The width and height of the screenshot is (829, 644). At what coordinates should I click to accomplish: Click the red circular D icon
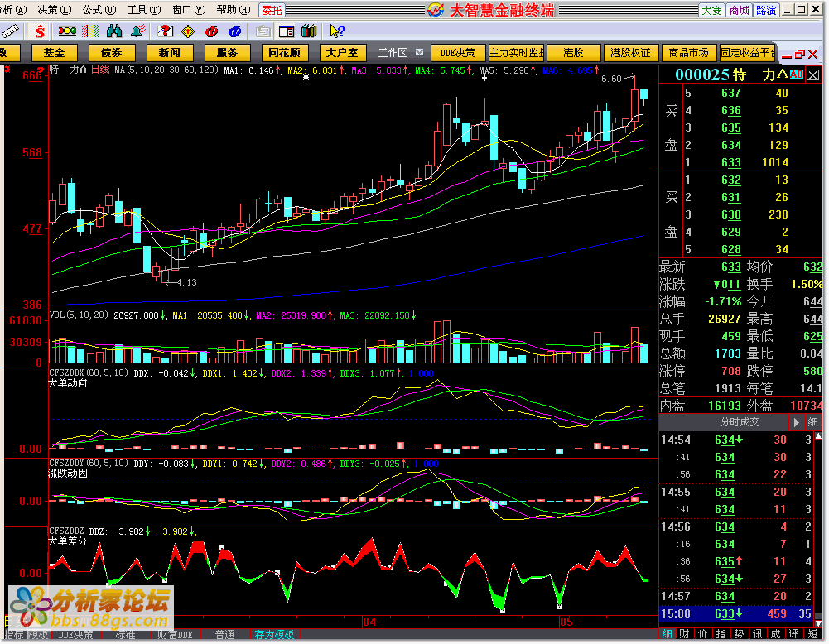[212, 31]
